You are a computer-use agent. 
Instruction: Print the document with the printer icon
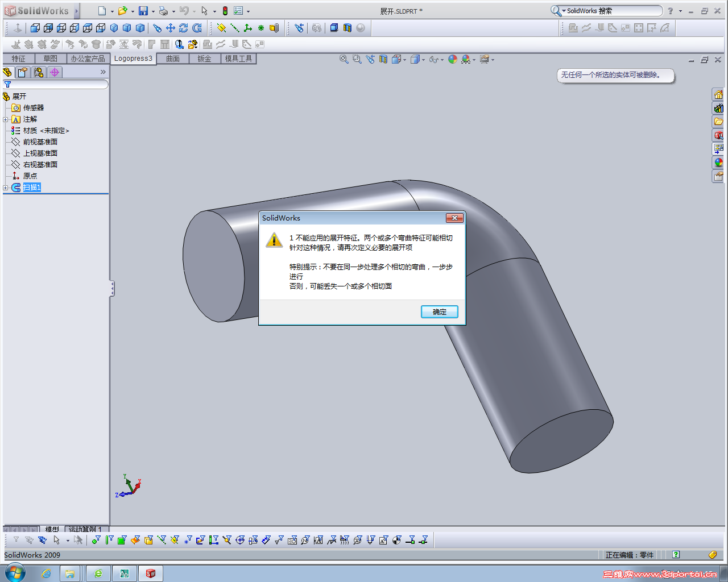coord(164,11)
